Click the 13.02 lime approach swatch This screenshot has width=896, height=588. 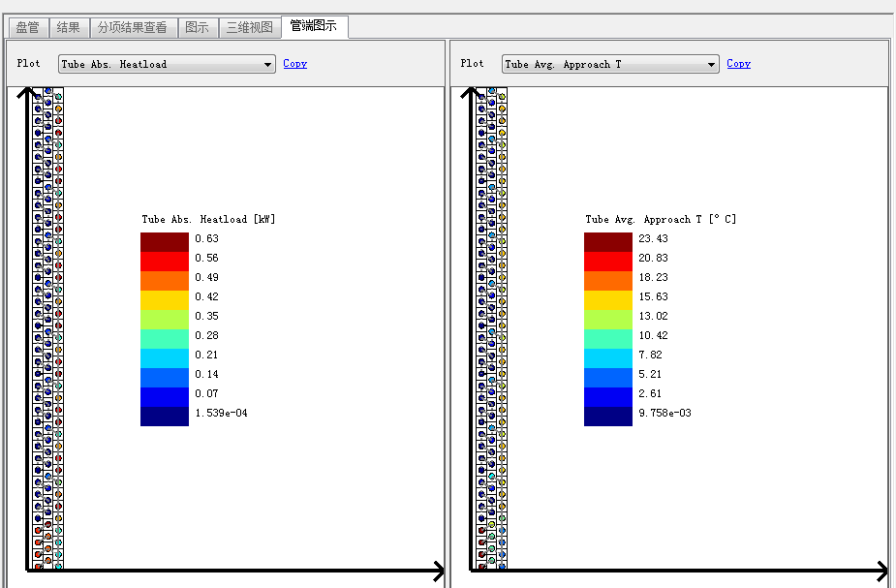[608, 320]
